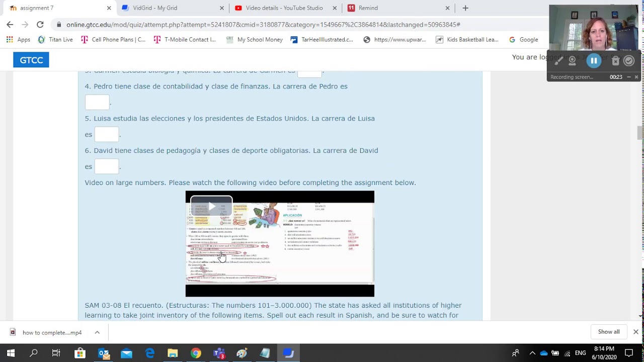Switch to Remind tab
The image size is (644, 362).
click(397, 8)
